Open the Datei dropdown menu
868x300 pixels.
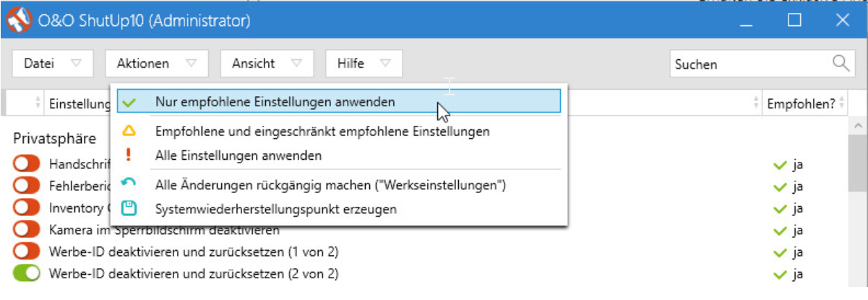pyautogui.click(x=53, y=64)
